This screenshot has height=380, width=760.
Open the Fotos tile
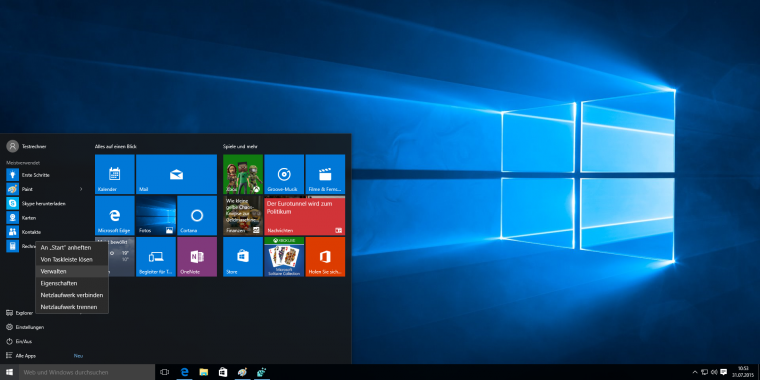click(156, 216)
